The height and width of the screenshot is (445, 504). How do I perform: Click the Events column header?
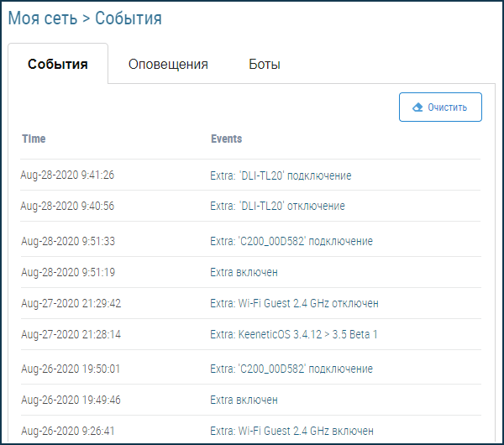click(226, 139)
